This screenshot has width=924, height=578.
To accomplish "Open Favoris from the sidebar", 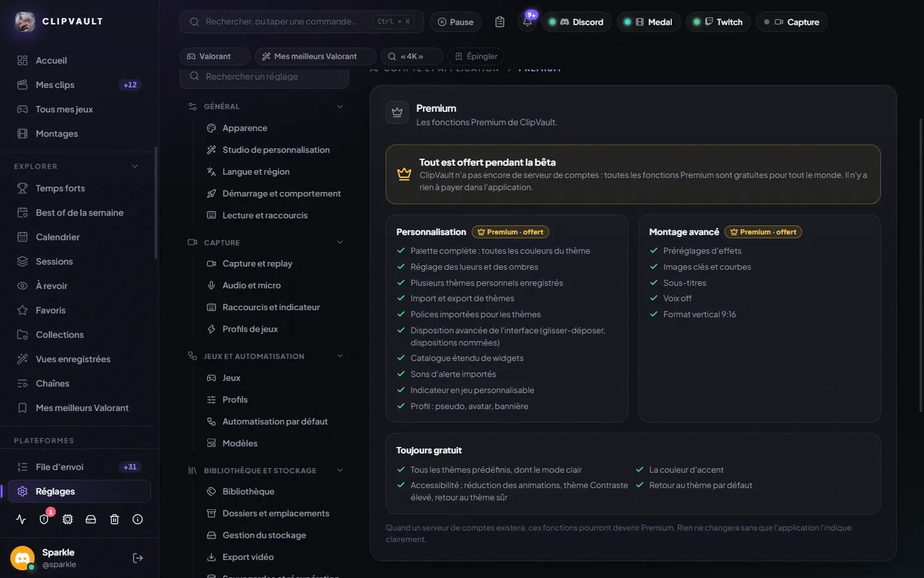I will [x=79, y=310].
